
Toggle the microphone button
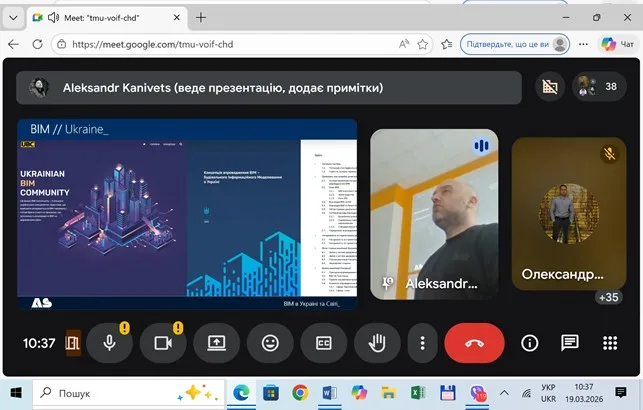point(110,343)
